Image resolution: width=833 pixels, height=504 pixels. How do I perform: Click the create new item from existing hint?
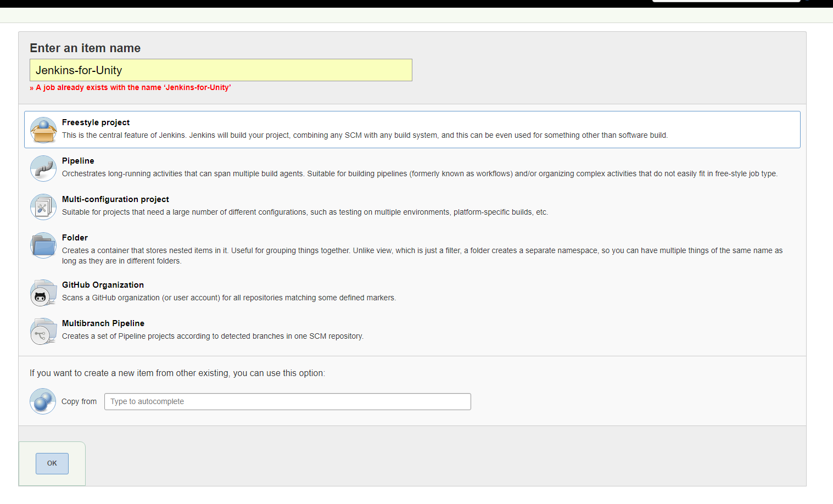point(177,373)
